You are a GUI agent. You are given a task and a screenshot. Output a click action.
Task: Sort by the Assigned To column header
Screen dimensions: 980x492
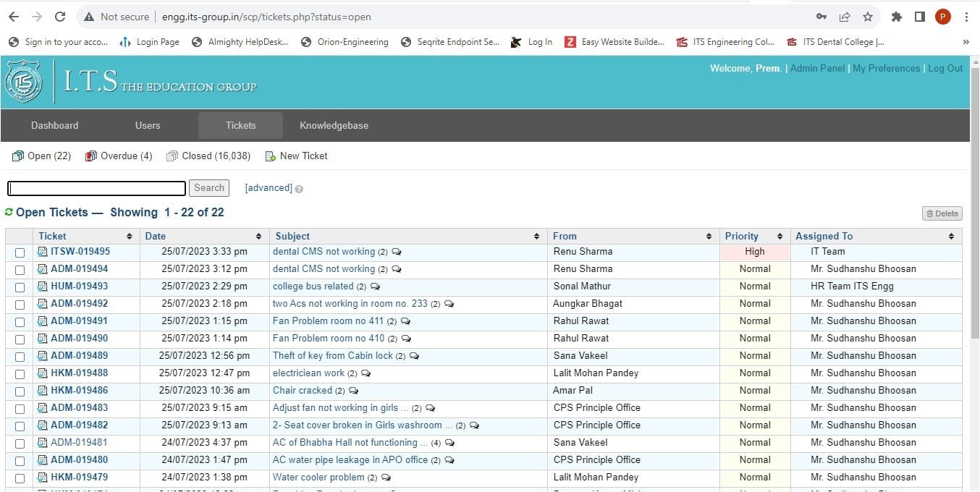pos(876,236)
